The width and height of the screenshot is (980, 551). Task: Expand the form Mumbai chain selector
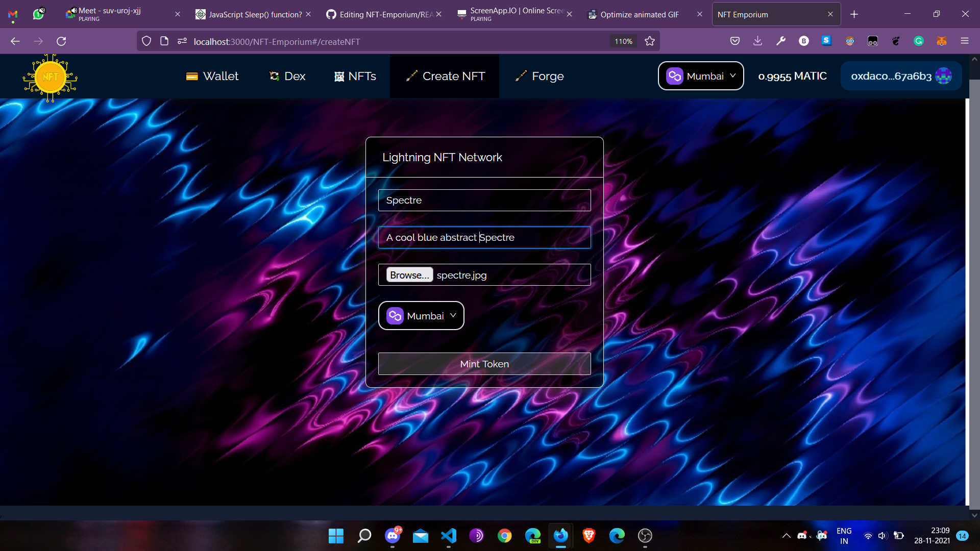(421, 316)
